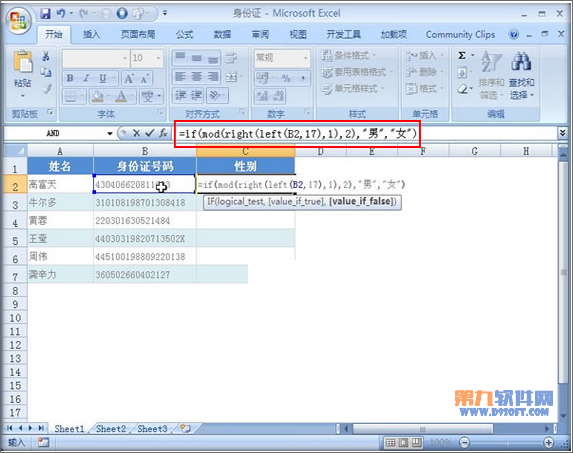Expand formula bar chevron
The height and width of the screenshot is (453, 573).
click(562, 133)
